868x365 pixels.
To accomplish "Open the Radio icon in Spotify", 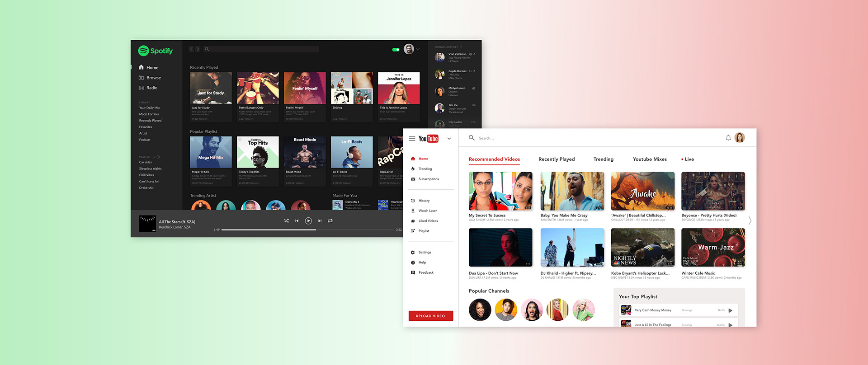I will [141, 88].
